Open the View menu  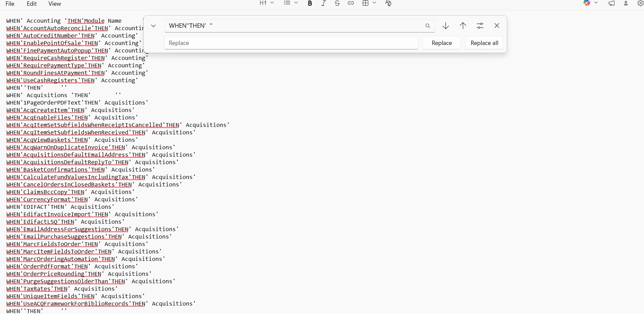[x=55, y=4]
